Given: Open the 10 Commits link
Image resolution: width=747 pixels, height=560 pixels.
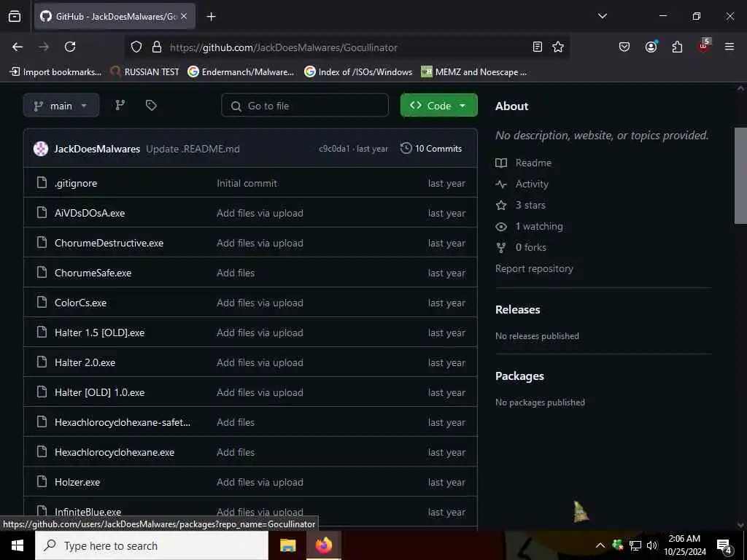Looking at the screenshot, I should [430, 149].
